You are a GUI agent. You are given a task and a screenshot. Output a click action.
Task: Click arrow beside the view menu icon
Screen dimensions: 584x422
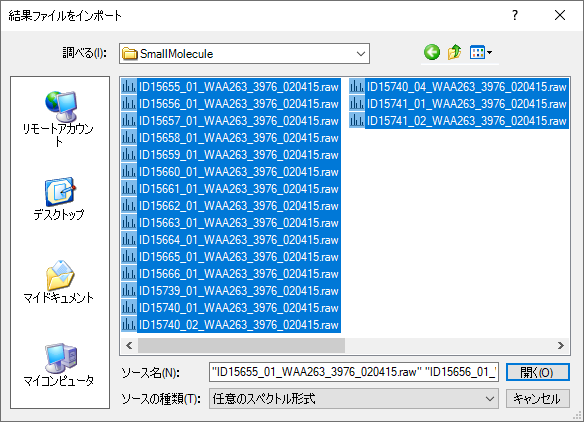490,53
